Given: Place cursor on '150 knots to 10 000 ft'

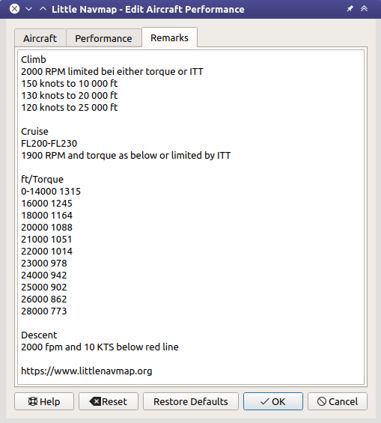Looking at the screenshot, I should [x=69, y=84].
